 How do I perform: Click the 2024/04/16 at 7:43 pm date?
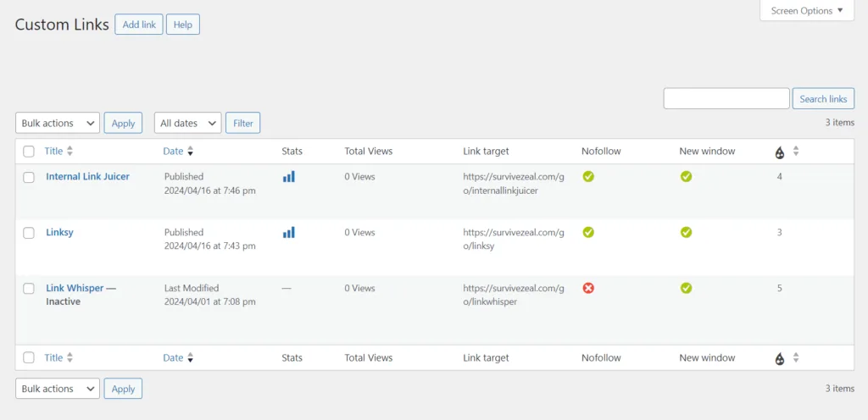(x=210, y=246)
